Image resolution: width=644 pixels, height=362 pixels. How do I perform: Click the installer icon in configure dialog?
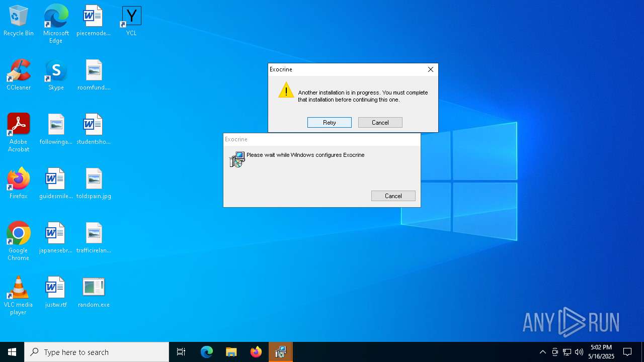(x=237, y=159)
